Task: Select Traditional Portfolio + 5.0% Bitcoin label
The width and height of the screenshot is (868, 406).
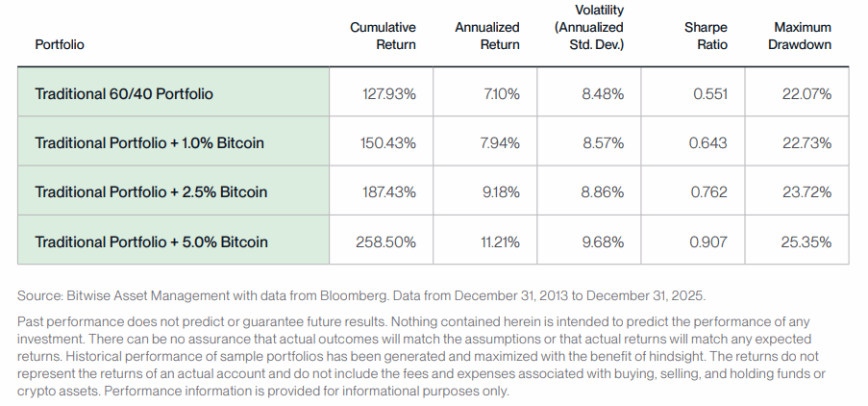Action: 151,241
